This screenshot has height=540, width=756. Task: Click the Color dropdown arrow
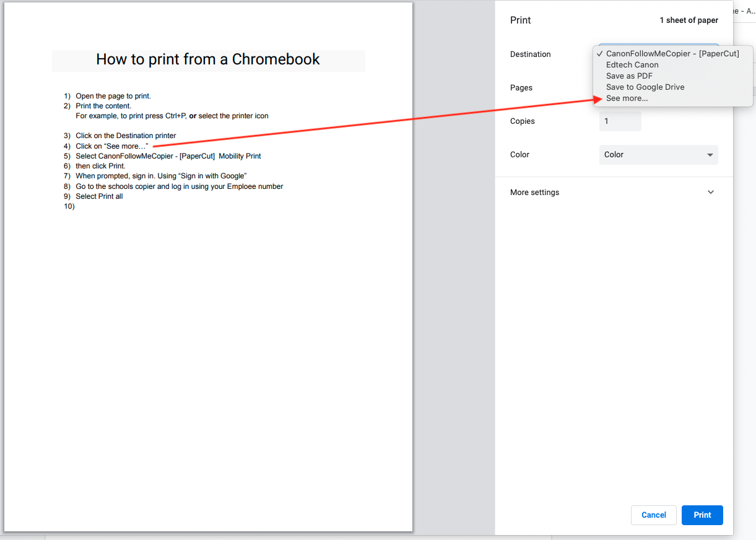710,155
